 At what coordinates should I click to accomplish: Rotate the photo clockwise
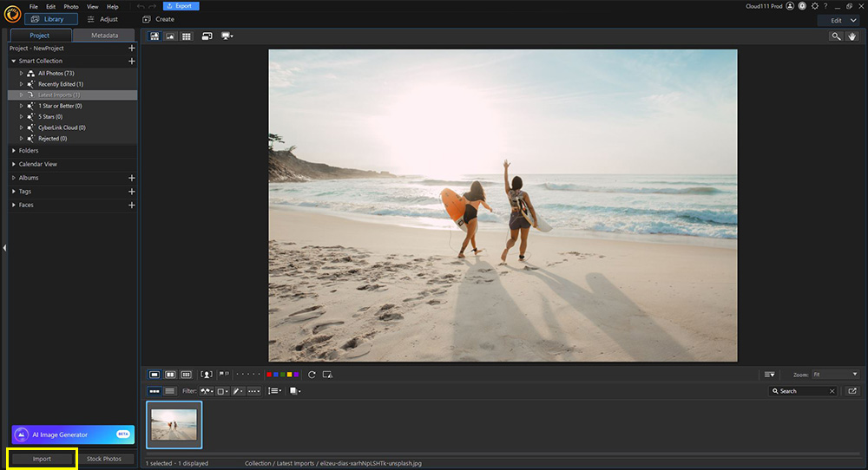[x=312, y=375]
